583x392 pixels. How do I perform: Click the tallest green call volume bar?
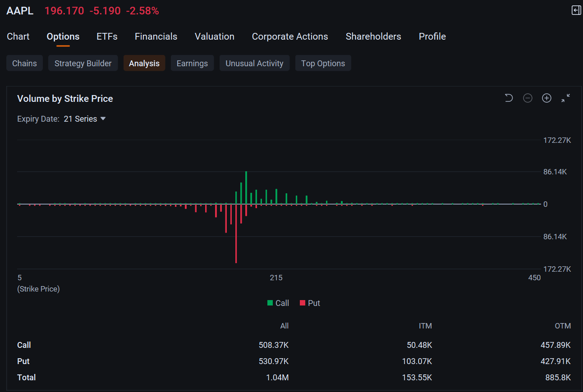pyautogui.click(x=246, y=187)
